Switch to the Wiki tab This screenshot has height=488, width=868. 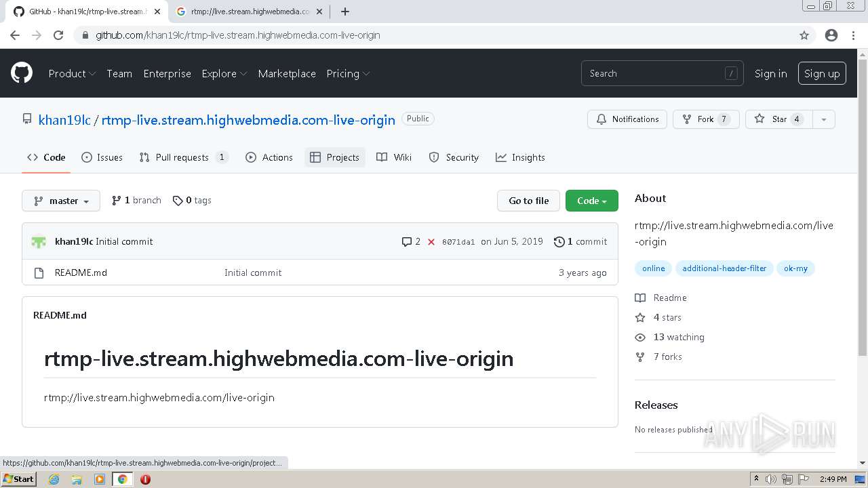(394, 157)
